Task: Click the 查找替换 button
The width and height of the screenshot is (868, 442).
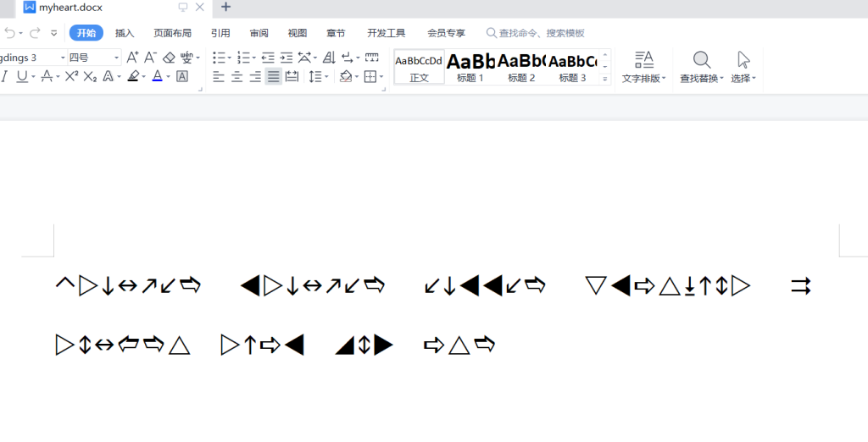Action: (701, 66)
